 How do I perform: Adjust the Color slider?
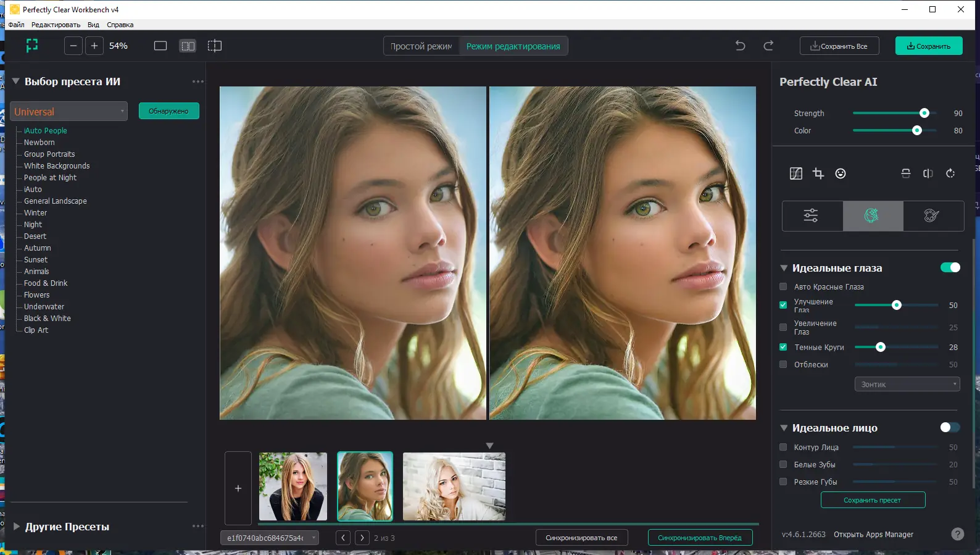pyautogui.click(x=894, y=130)
